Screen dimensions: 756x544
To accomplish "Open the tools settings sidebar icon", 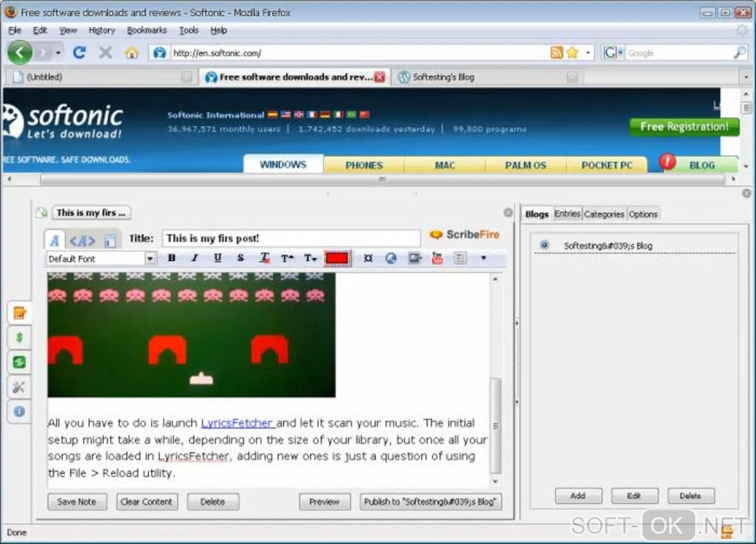I will click(x=19, y=387).
